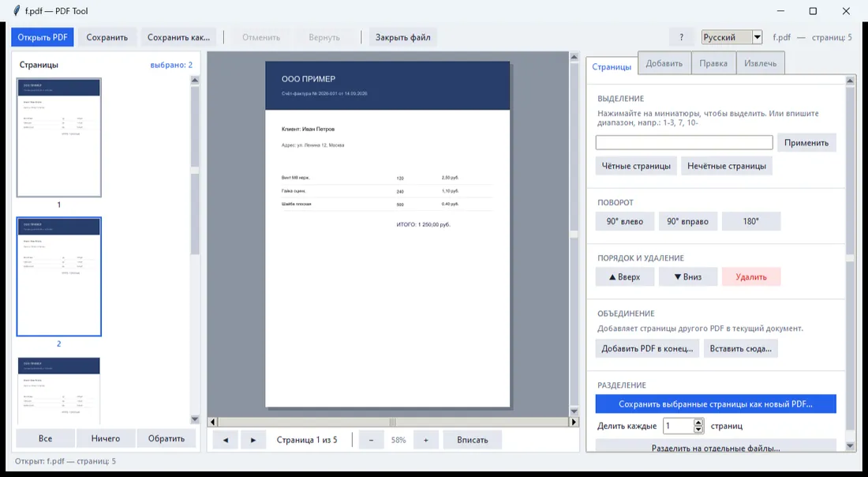Zoom out with the minus button
This screenshot has height=477, width=868.
[371, 440]
